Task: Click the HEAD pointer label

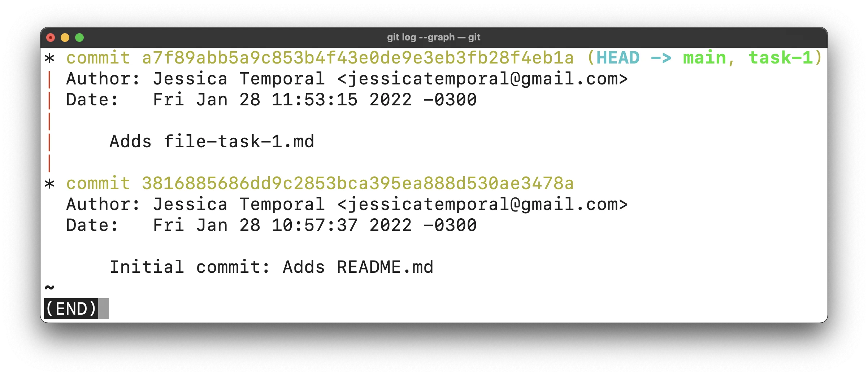Action: [618, 58]
